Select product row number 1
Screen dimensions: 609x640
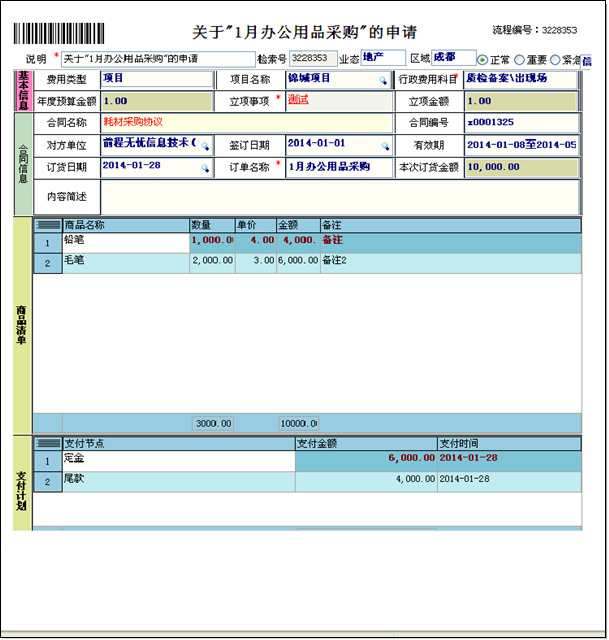(48, 243)
